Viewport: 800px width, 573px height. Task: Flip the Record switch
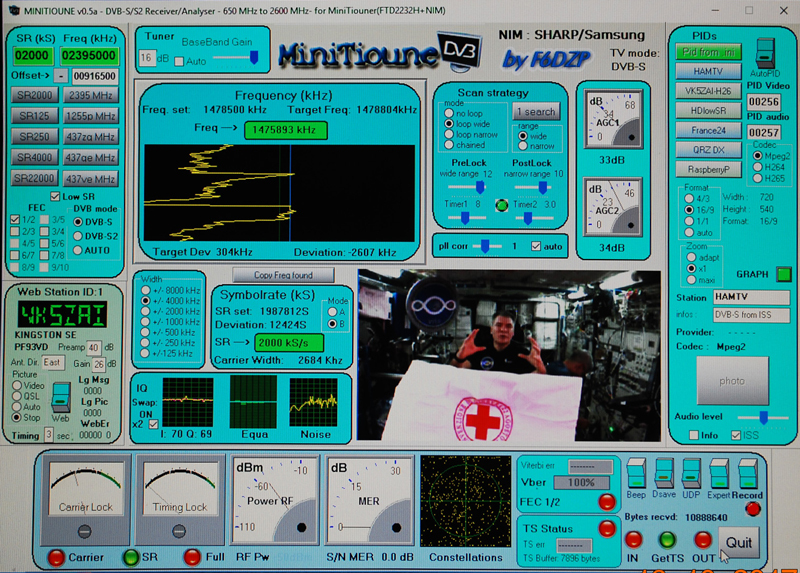point(747,475)
